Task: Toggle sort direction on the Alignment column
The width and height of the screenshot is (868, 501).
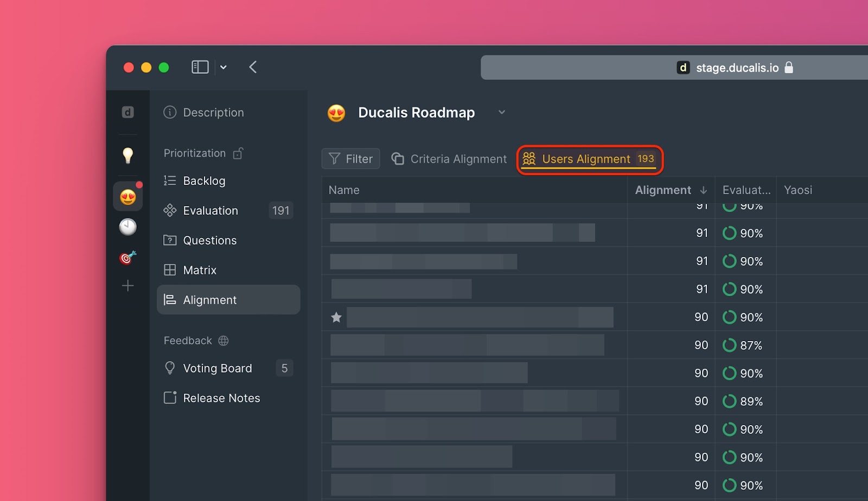Action: pos(703,190)
